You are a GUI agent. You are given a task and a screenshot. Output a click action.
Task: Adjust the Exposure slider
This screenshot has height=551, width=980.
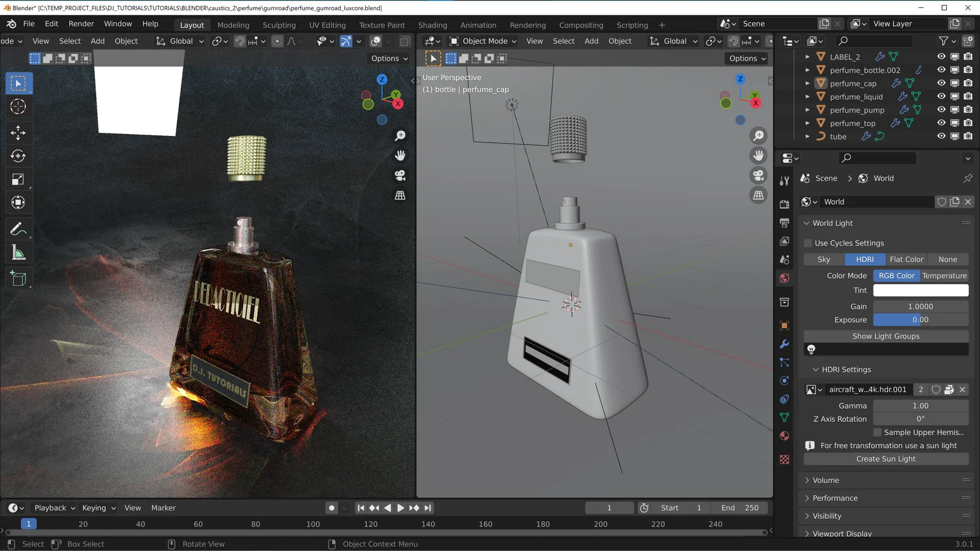coord(920,320)
